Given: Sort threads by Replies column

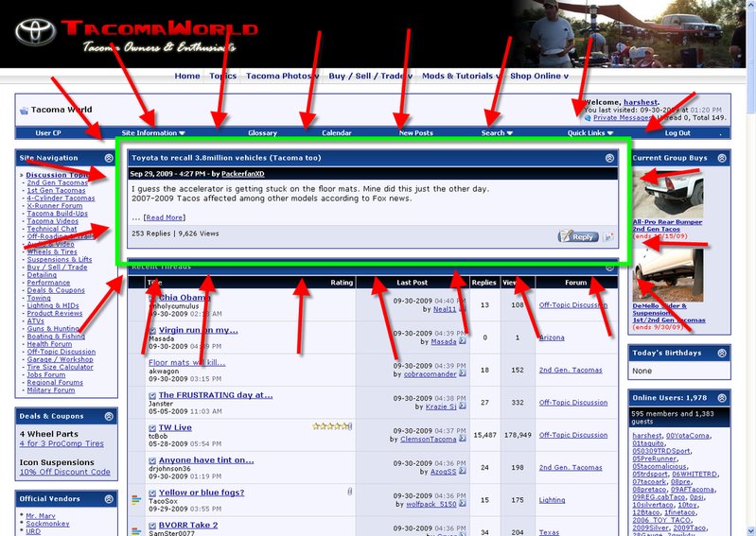Looking at the screenshot, I should tap(484, 283).
